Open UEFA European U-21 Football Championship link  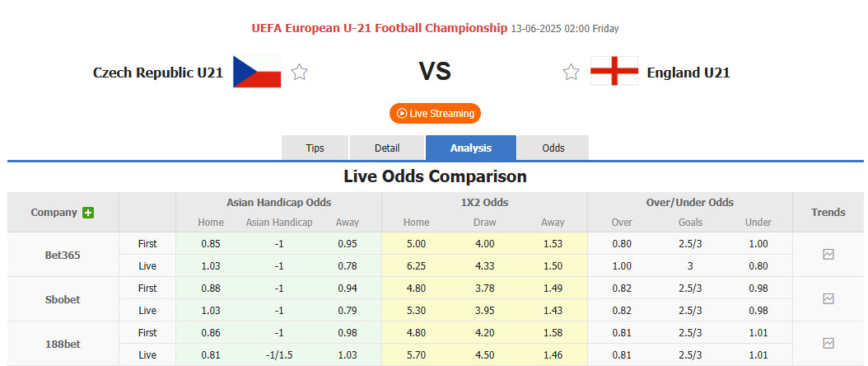(380, 28)
